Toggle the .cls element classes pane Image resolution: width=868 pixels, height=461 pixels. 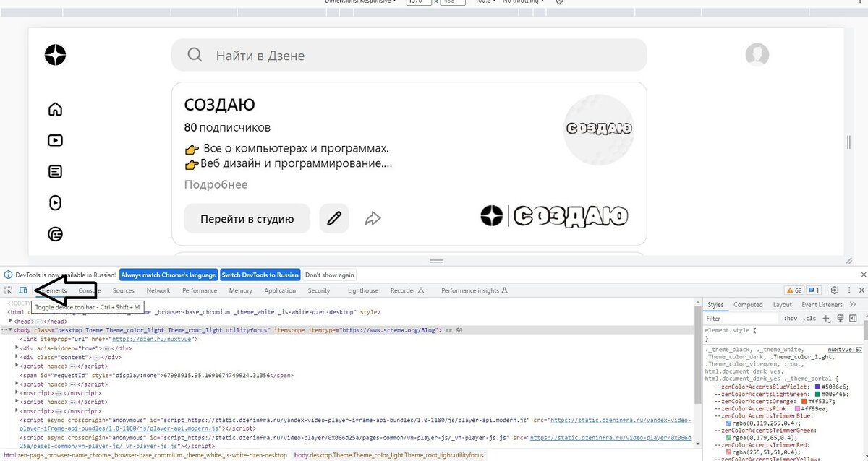[x=809, y=319]
